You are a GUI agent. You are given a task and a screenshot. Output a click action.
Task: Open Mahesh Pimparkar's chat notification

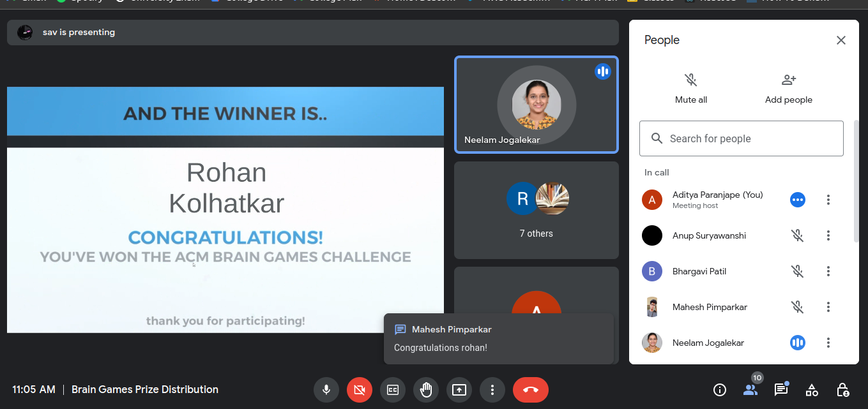[498, 339]
